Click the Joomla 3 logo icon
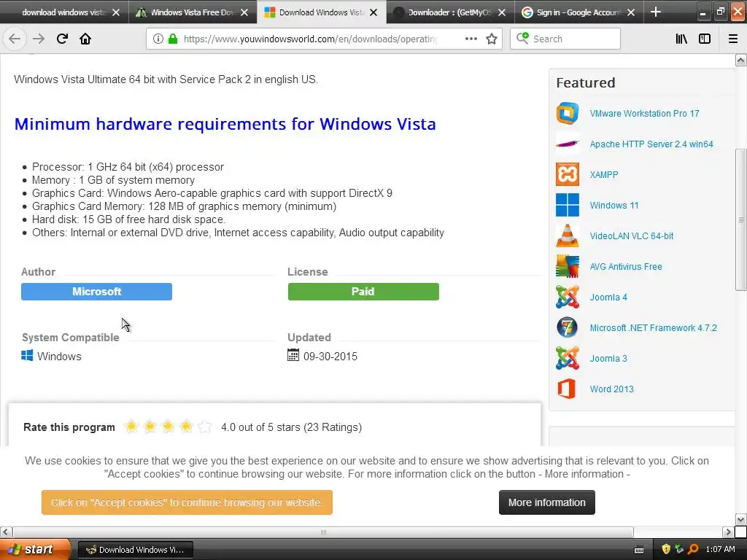The width and height of the screenshot is (747, 560). pyautogui.click(x=568, y=359)
